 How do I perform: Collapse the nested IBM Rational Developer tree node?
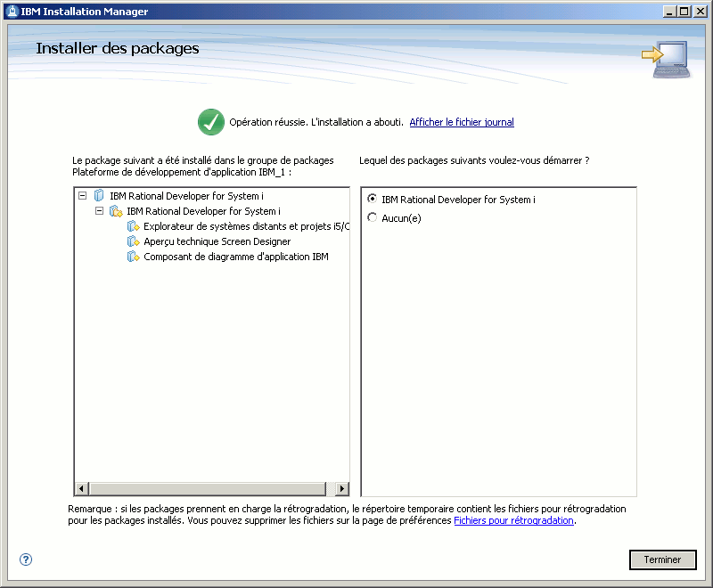click(99, 211)
